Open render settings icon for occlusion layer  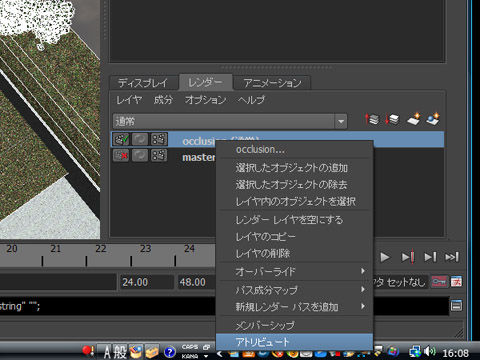[x=159, y=139]
